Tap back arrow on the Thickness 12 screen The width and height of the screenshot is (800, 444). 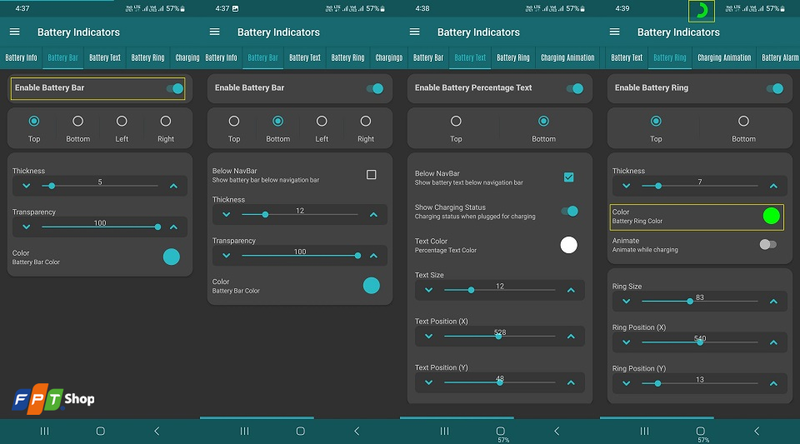coord(357,431)
